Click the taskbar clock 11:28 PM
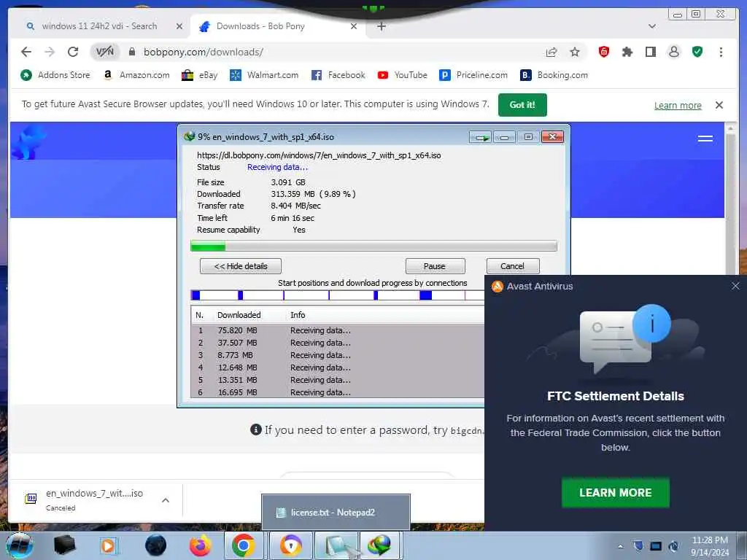Image resolution: width=747 pixels, height=560 pixels. pyautogui.click(x=710, y=546)
